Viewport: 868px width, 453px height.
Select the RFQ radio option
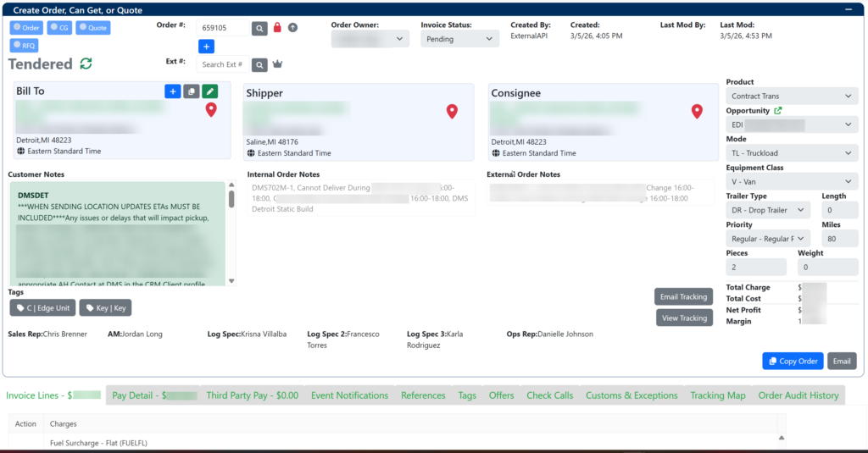click(24, 46)
